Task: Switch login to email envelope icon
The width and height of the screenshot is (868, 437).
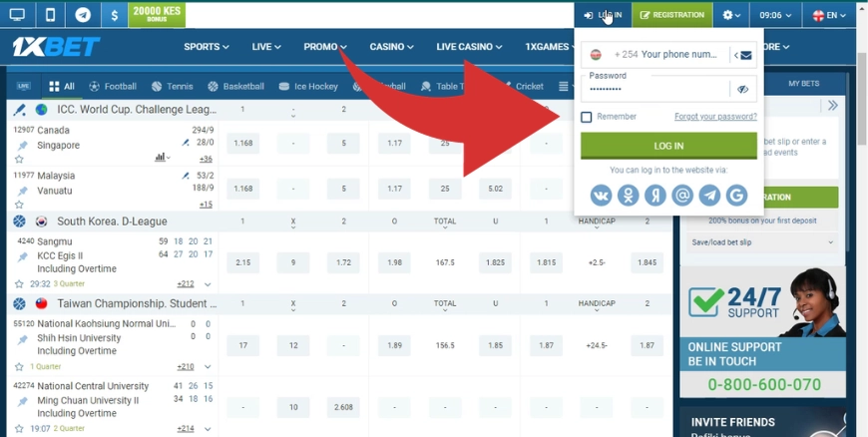Action: coord(745,55)
